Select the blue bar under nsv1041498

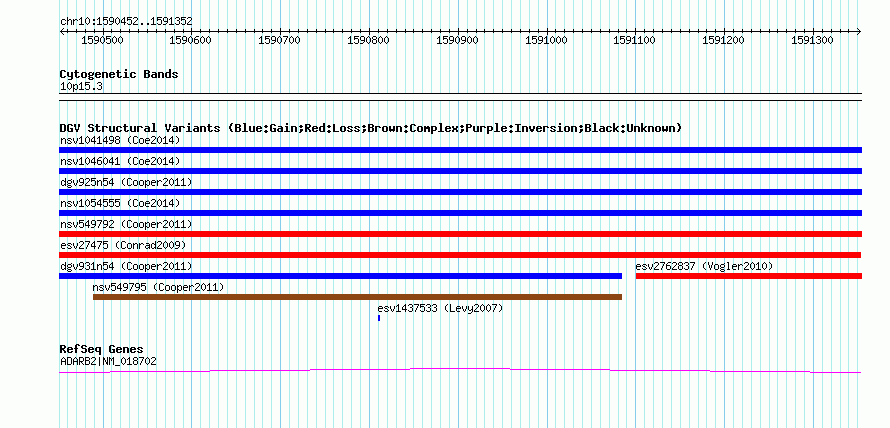click(x=460, y=150)
